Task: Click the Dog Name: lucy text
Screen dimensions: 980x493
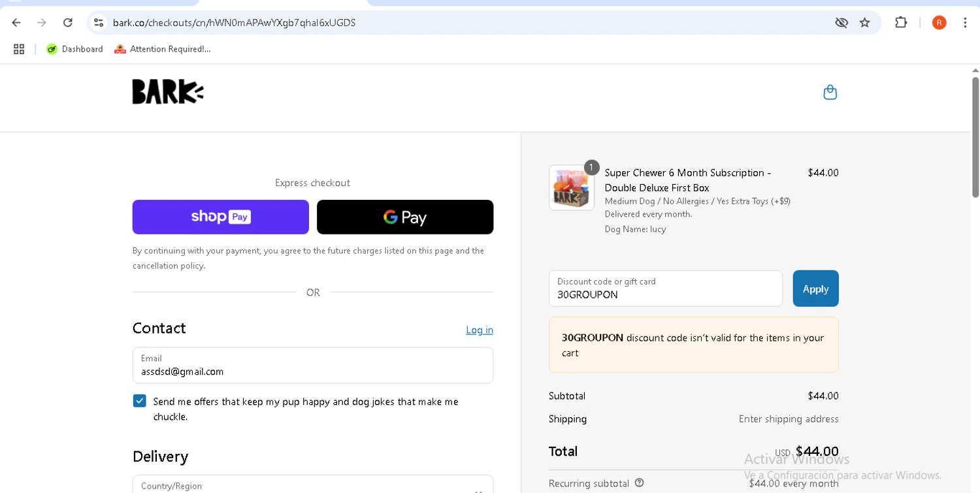Action: (635, 229)
